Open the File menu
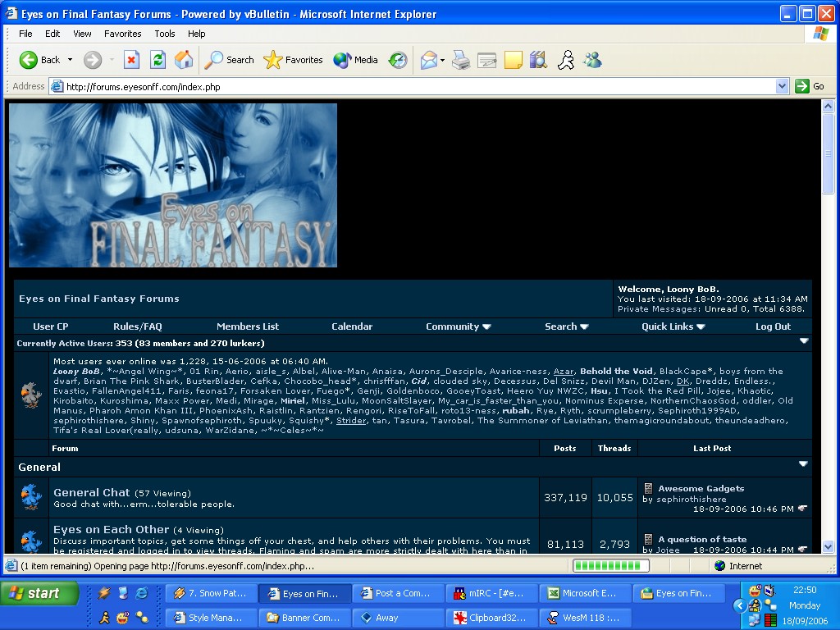The image size is (840, 630). [x=25, y=34]
